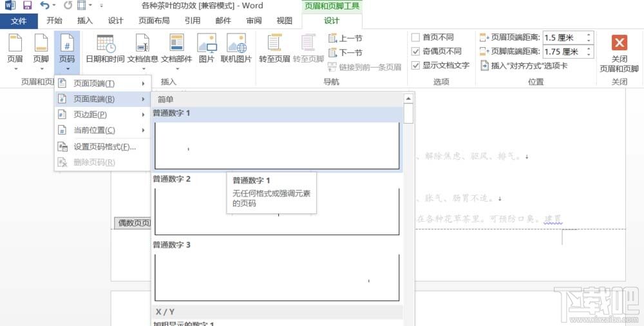The height and width of the screenshot is (326, 644).
Task: Expand 页边距(P) submenu
Action: point(102,115)
